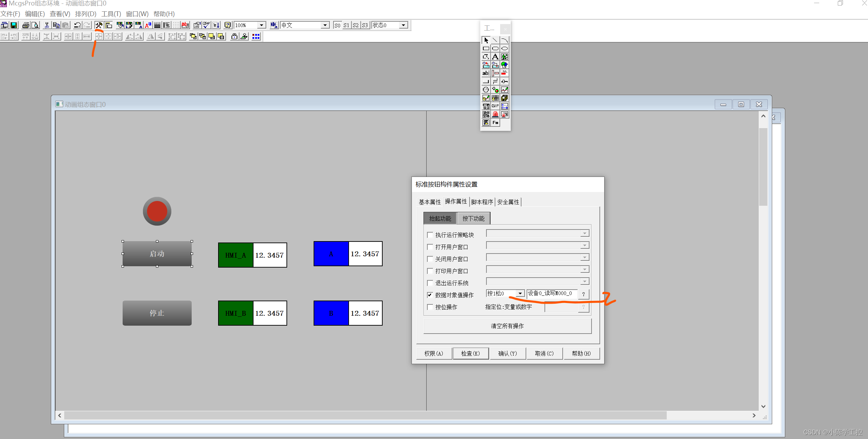Choose the GIF animation tool in toolbox
868x439 pixels.
click(x=495, y=106)
